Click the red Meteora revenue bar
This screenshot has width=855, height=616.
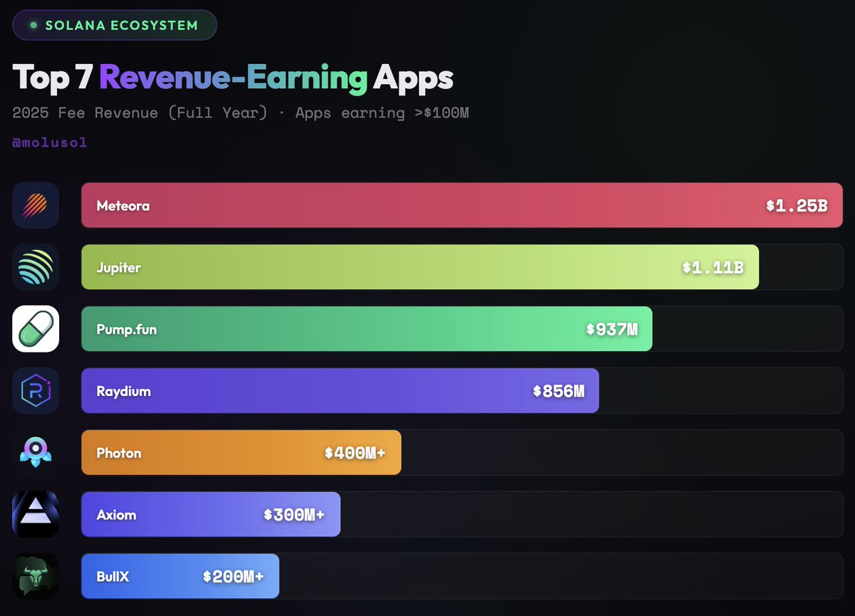[x=462, y=205]
